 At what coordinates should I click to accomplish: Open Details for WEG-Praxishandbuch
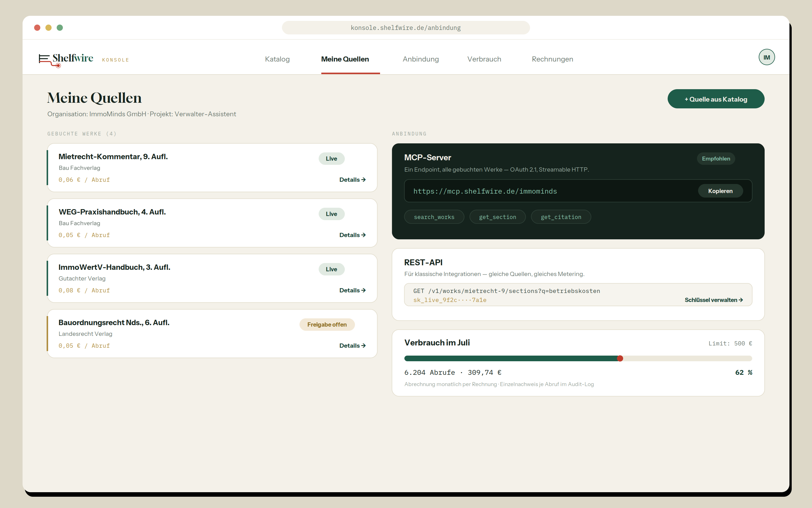coord(352,235)
